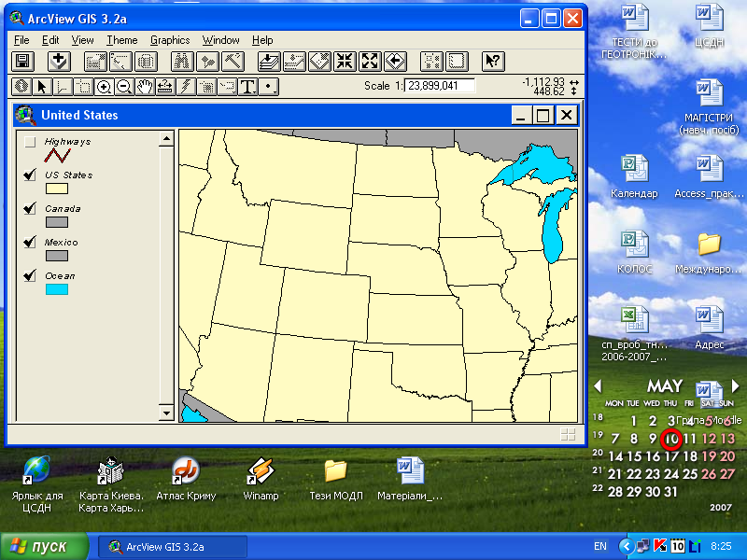
Task: Select the magnifier Zoom Out tool
Action: (x=124, y=87)
